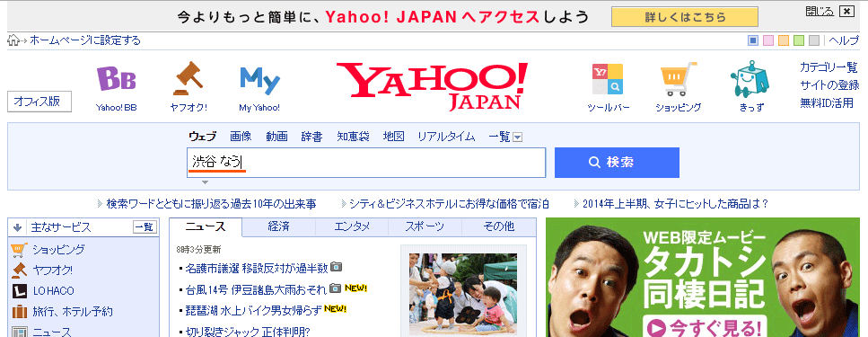This screenshot has width=868, height=337.
Task: Expand the 一覧 search category dropdown
Action: 518,137
